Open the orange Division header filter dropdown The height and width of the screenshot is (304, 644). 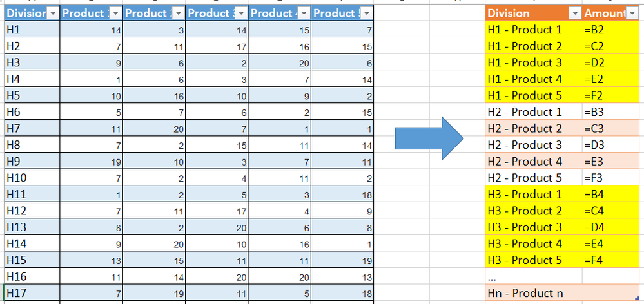tap(574, 14)
